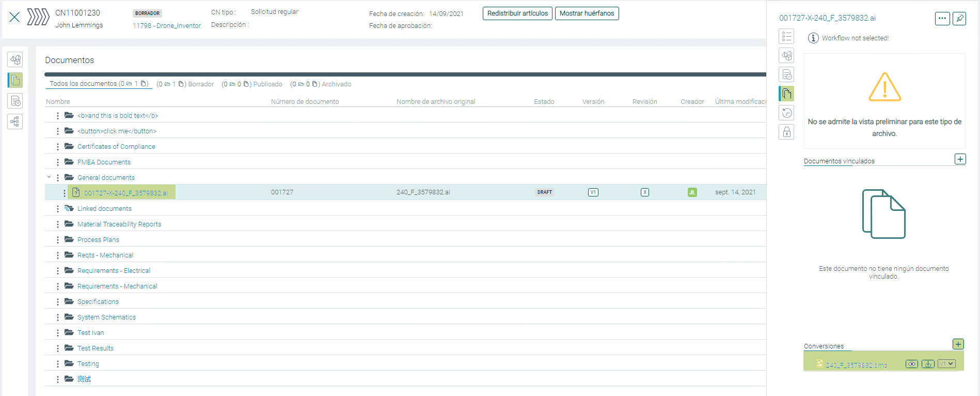Download the 240_F_3579832.bmp conversion

928,364
